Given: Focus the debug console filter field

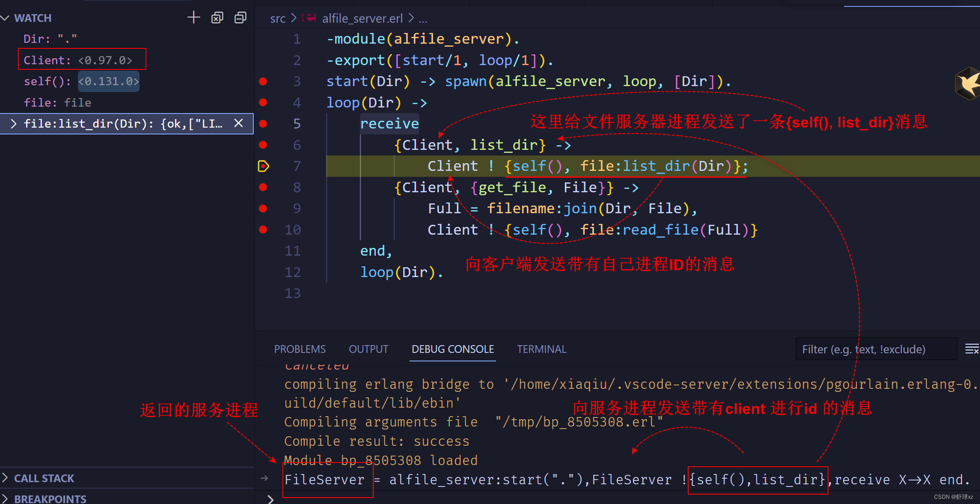Looking at the screenshot, I should click(x=876, y=349).
